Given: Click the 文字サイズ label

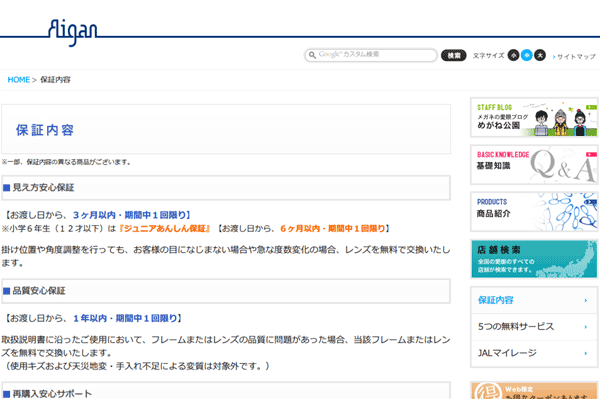Looking at the screenshot, I should [488, 56].
